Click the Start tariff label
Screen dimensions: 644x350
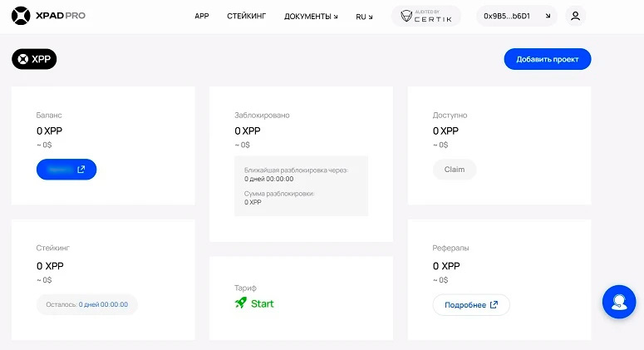click(x=262, y=303)
